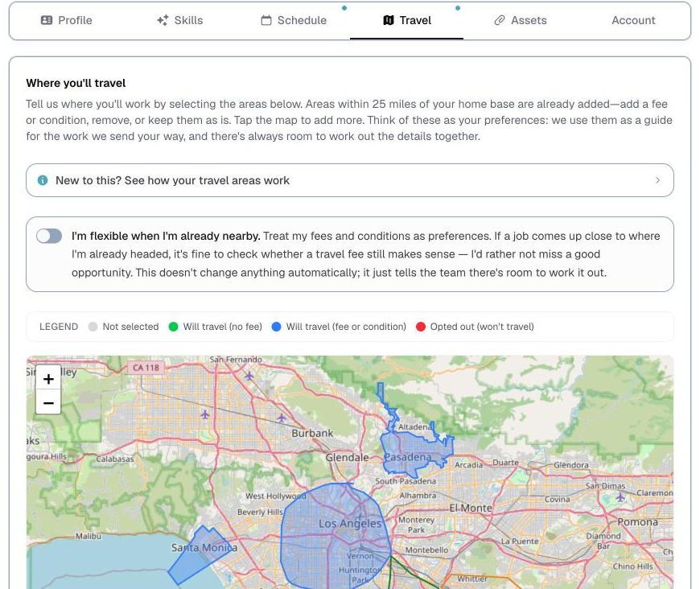Click the red Opted out legend dot

click(421, 327)
